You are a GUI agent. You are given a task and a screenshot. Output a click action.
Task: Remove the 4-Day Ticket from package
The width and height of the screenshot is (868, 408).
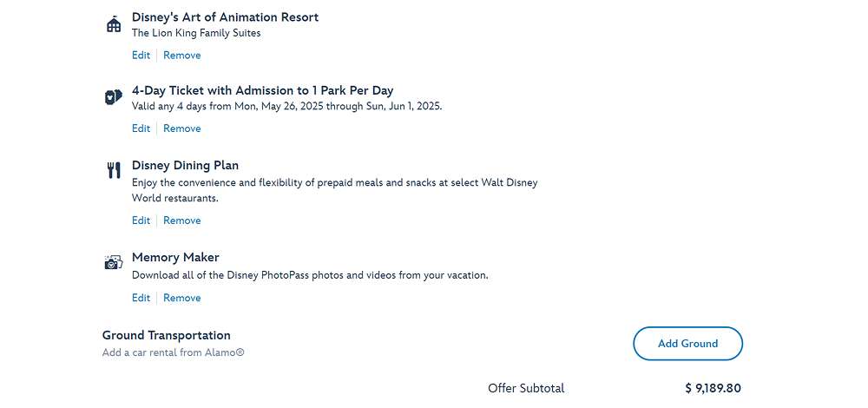[x=182, y=128]
